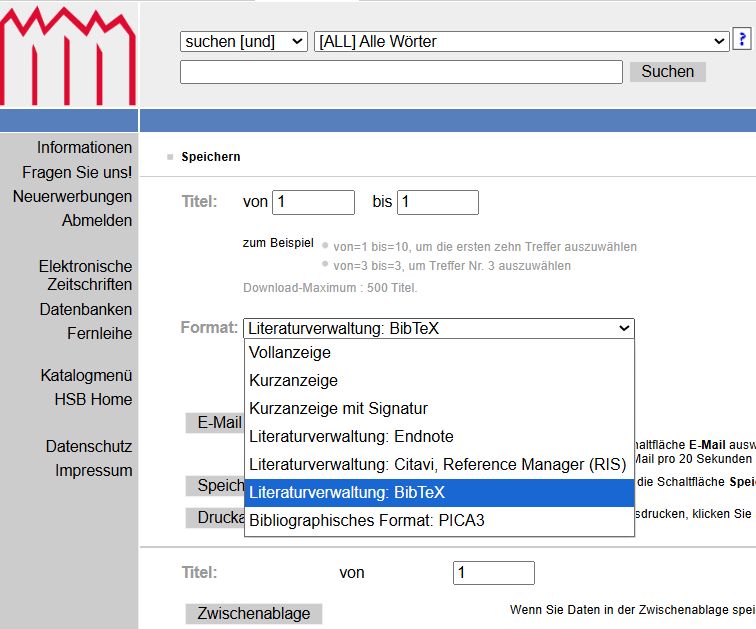
Task: Pick Literaturverwaltung: Endnote from the list
Action: click(x=351, y=437)
